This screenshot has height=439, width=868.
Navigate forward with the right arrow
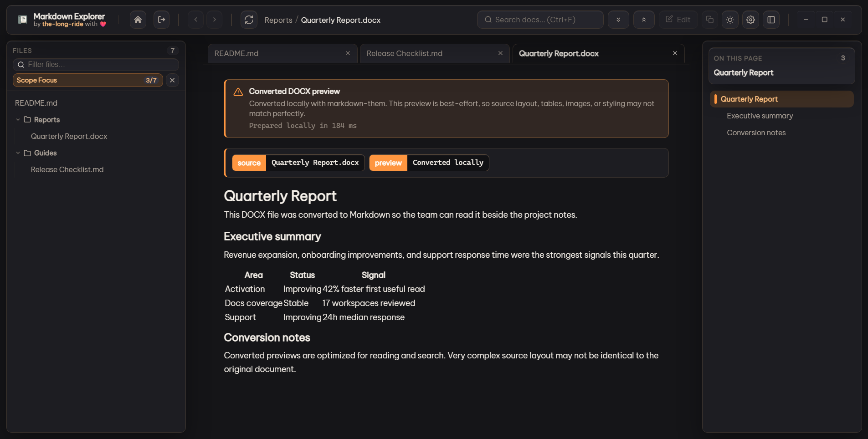(215, 20)
